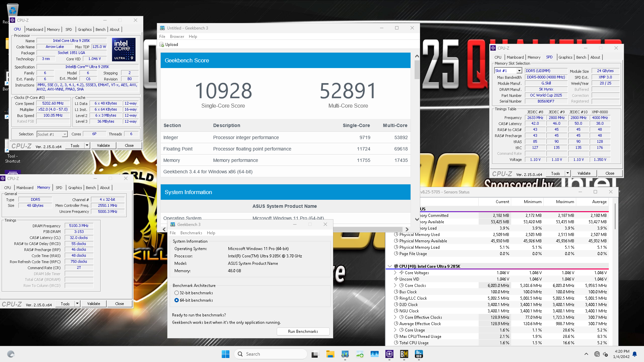The height and width of the screenshot is (362, 644).
Task: Open the Windows Start menu
Action: pyautogui.click(x=225, y=354)
